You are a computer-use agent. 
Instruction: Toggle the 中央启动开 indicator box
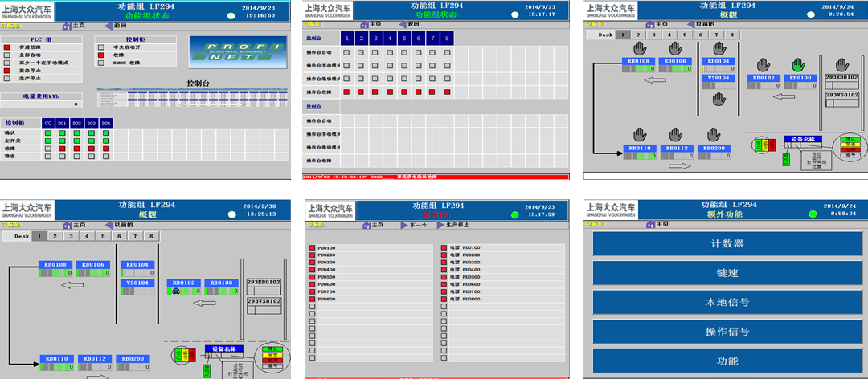pos(101,47)
